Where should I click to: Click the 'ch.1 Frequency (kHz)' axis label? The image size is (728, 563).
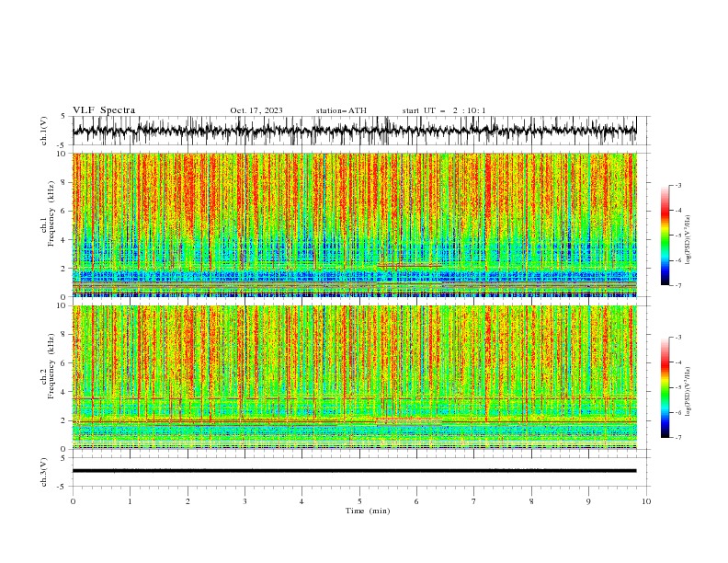(x=48, y=214)
